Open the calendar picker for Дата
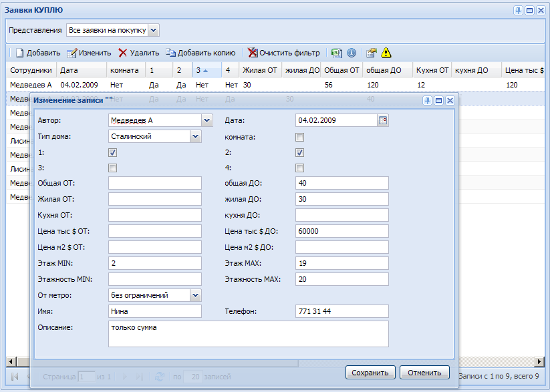 coord(383,121)
